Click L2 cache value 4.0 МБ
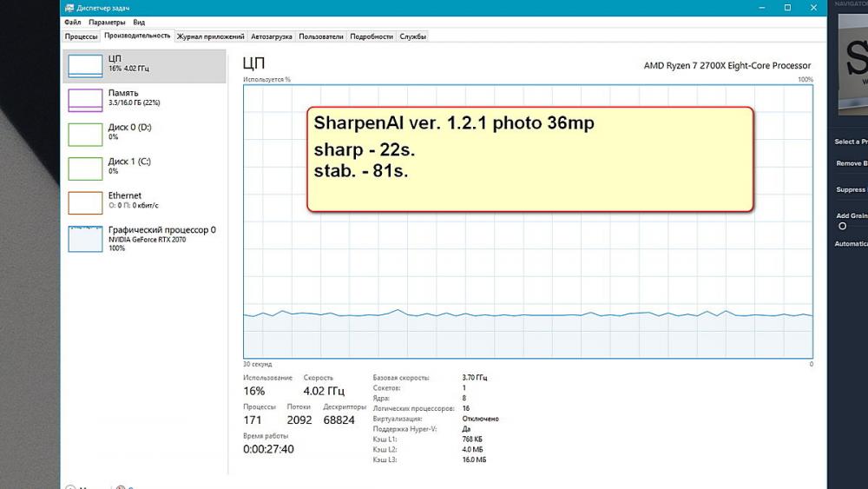 [x=473, y=450]
